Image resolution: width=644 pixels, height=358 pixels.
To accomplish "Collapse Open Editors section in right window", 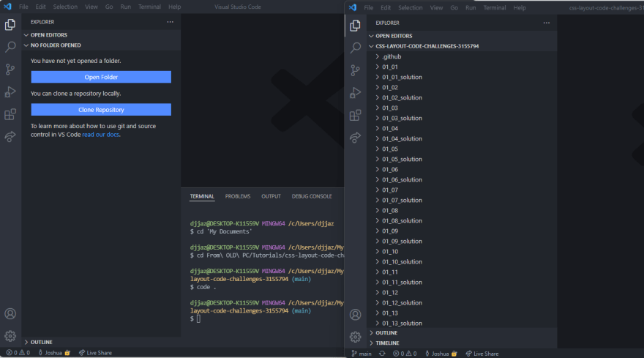I will click(x=462, y=36).
